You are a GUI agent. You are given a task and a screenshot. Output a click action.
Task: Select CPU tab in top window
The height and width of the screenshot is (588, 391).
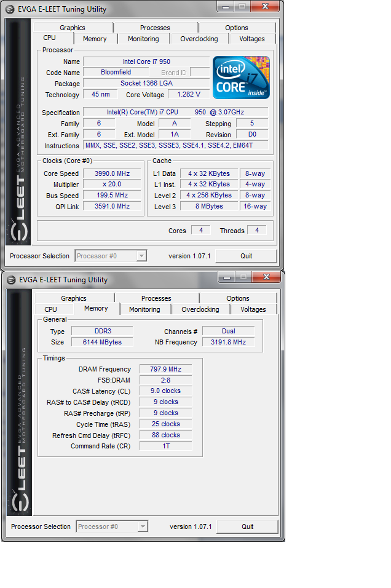pos(49,38)
